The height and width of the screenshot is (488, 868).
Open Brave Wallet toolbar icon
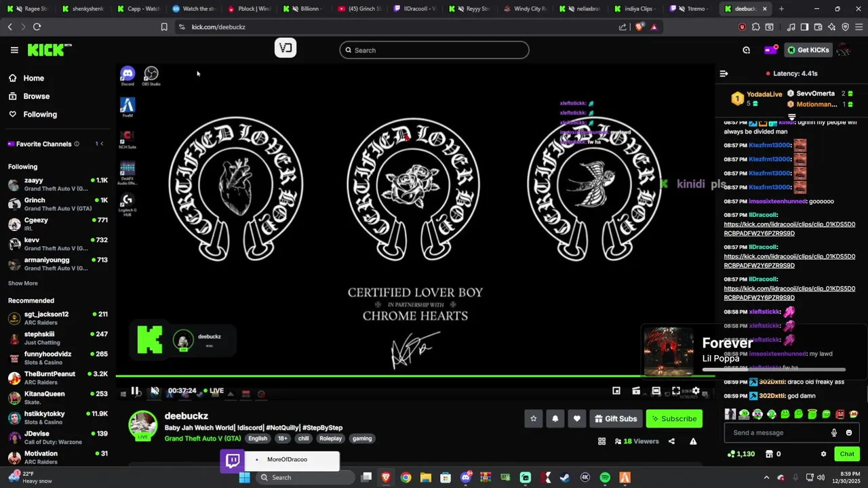tap(818, 27)
